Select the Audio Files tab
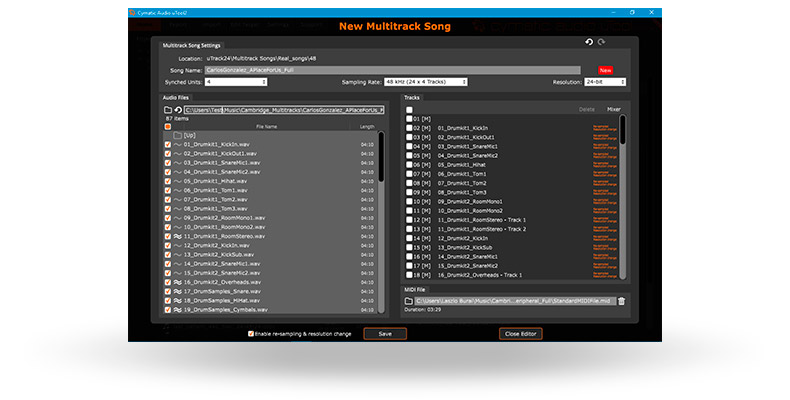This screenshot has height=400, width=790. (x=176, y=98)
